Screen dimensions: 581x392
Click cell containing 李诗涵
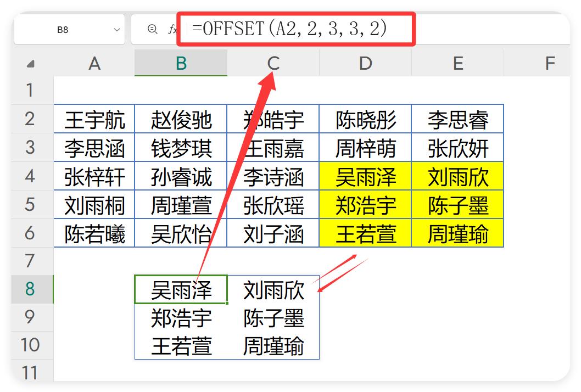tap(273, 176)
